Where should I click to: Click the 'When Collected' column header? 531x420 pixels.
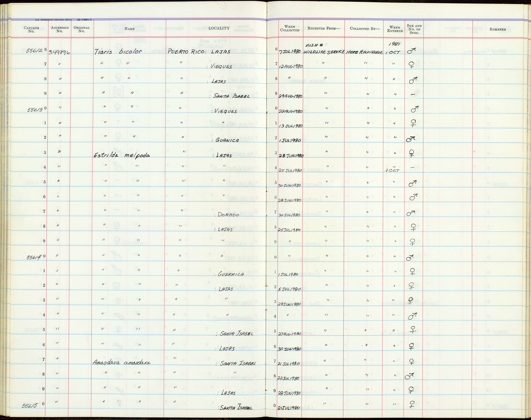click(x=290, y=29)
